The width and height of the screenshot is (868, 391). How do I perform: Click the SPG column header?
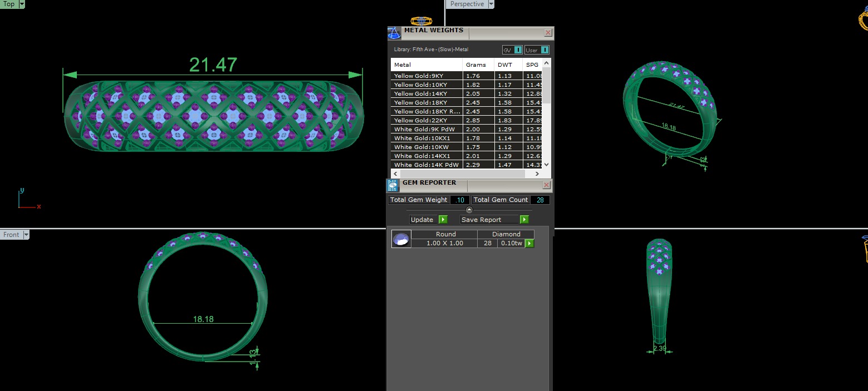[x=532, y=65]
